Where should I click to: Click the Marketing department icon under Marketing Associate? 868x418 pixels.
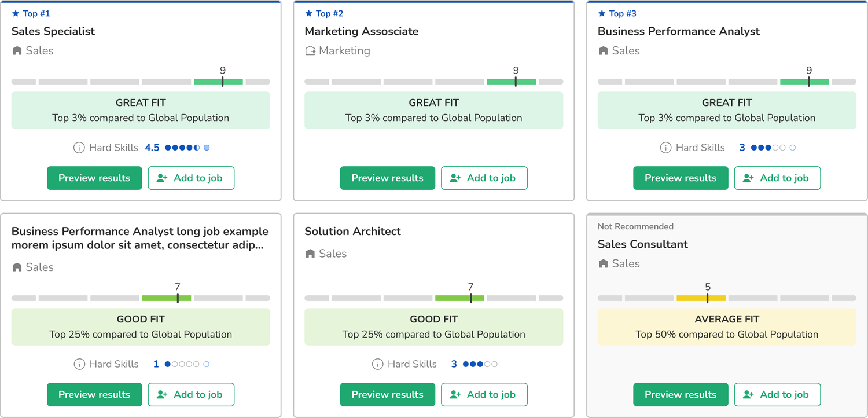pos(310,51)
